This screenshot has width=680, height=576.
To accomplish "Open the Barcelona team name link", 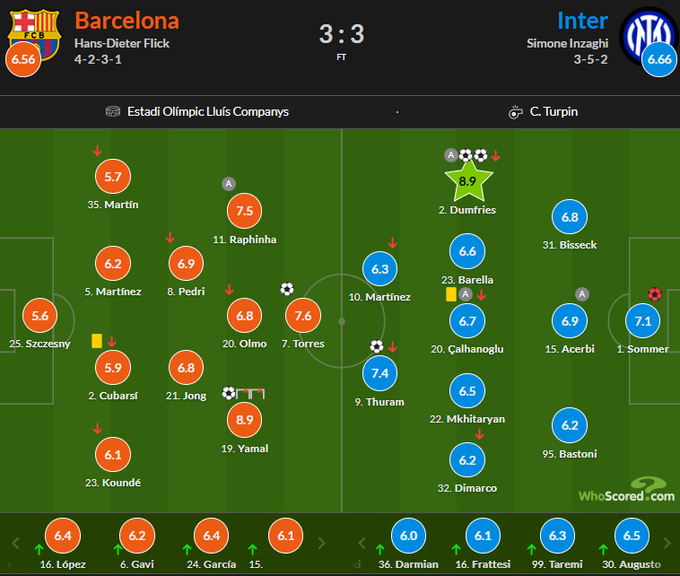I will pyautogui.click(x=127, y=20).
